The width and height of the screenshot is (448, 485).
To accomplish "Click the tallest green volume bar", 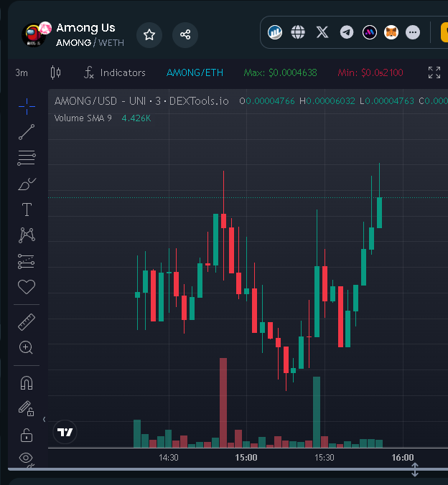I will point(317,412).
